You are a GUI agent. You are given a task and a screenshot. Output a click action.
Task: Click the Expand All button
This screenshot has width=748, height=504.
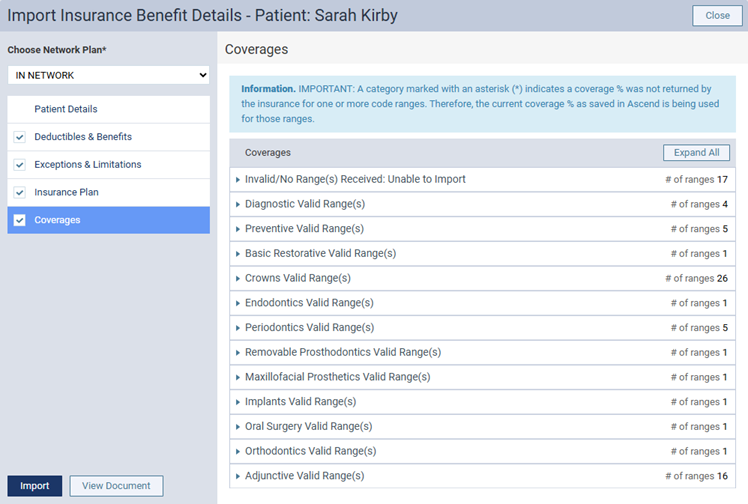click(696, 153)
